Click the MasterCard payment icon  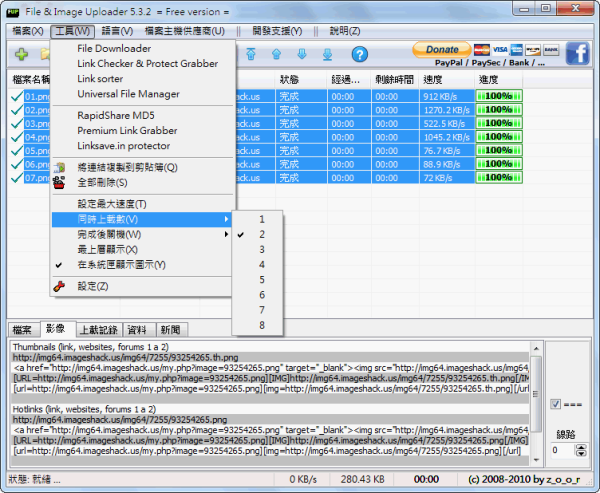[x=481, y=50]
